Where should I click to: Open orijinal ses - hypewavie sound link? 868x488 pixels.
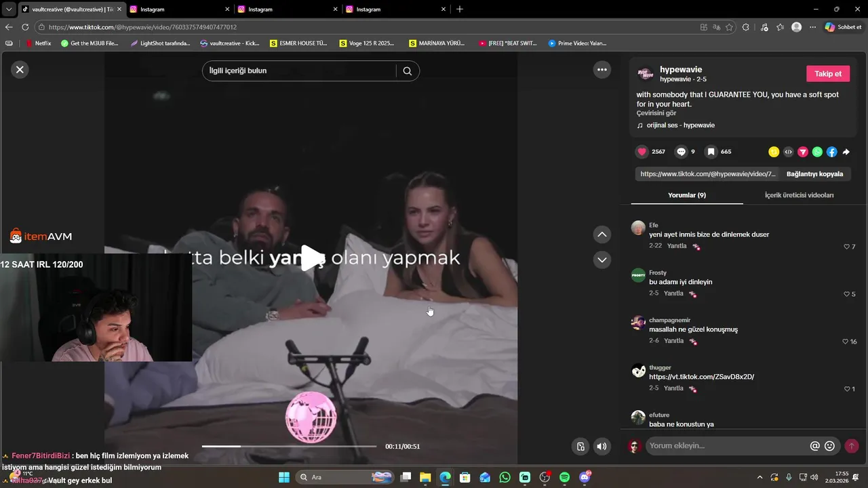pos(680,125)
